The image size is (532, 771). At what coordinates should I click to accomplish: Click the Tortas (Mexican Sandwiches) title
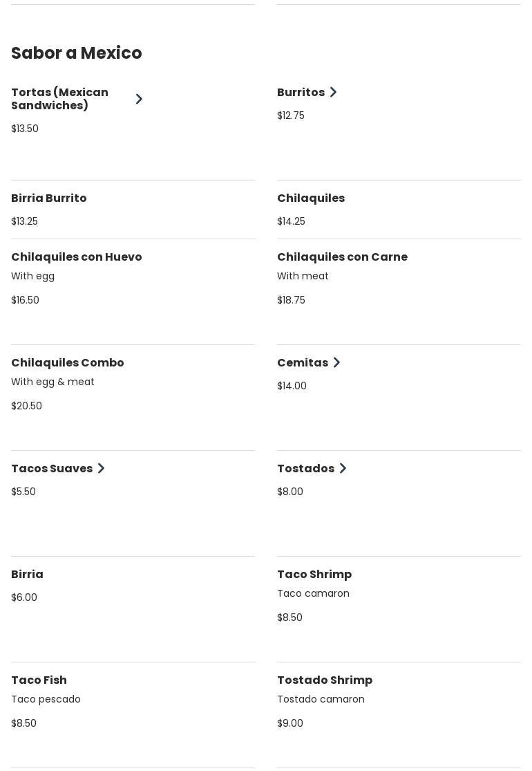pyautogui.click(x=60, y=99)
